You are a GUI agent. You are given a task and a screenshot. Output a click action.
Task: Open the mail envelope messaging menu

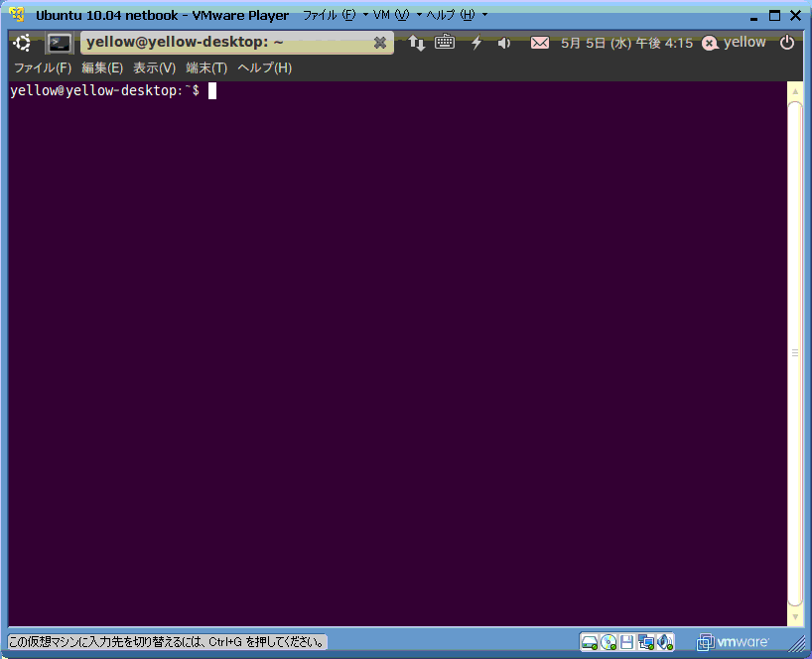(x=540, y=43)
